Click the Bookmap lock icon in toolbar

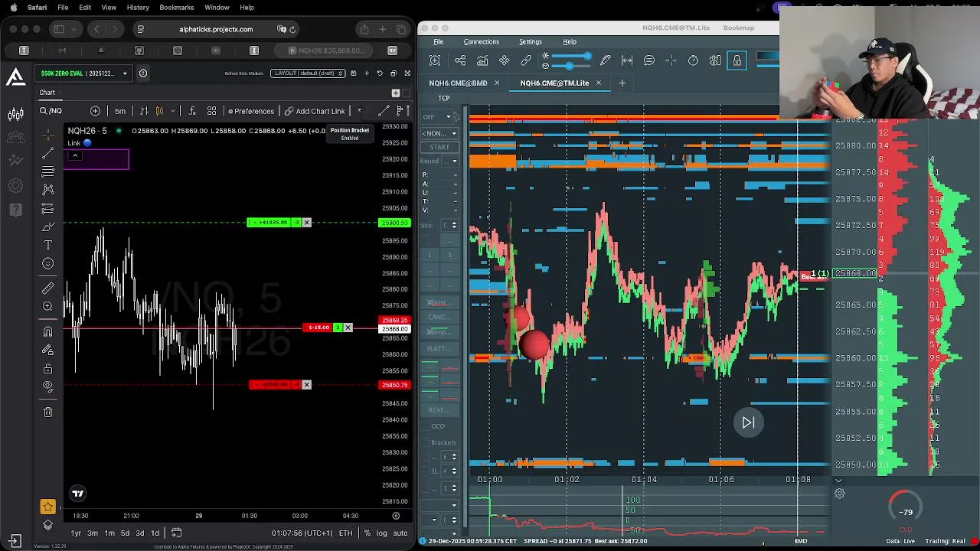[737, 60]
